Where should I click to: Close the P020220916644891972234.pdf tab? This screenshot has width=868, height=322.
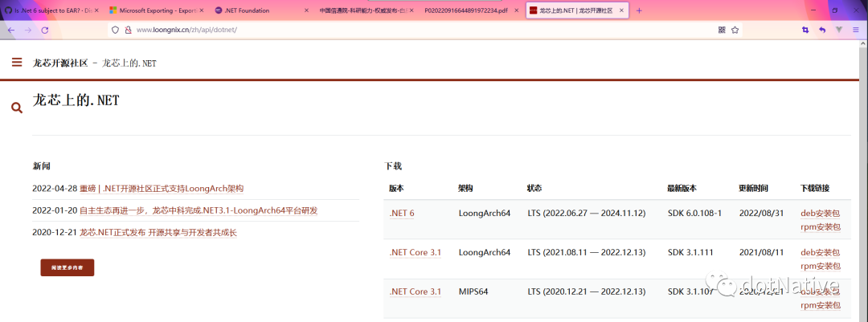[517, 10]
